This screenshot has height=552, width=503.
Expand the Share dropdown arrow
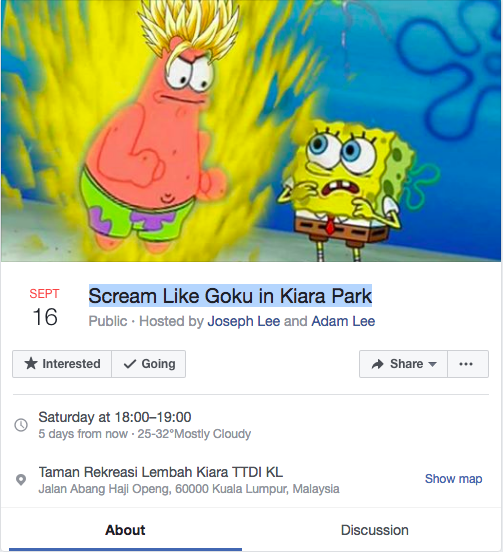point(432,364)
